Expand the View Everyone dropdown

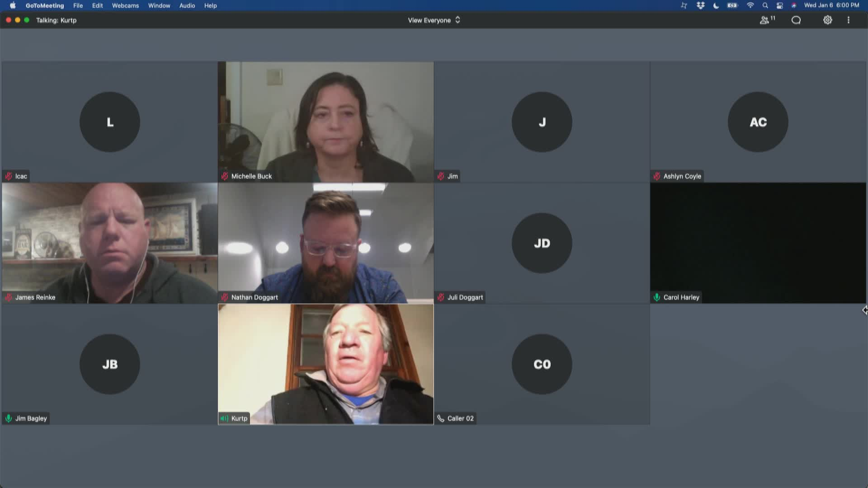[x=434, y=20]
